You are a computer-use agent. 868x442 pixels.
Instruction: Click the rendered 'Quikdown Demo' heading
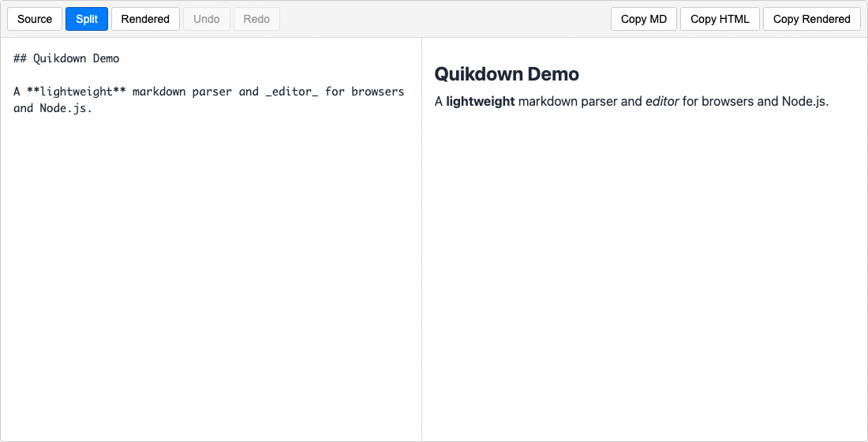[507, 73]
